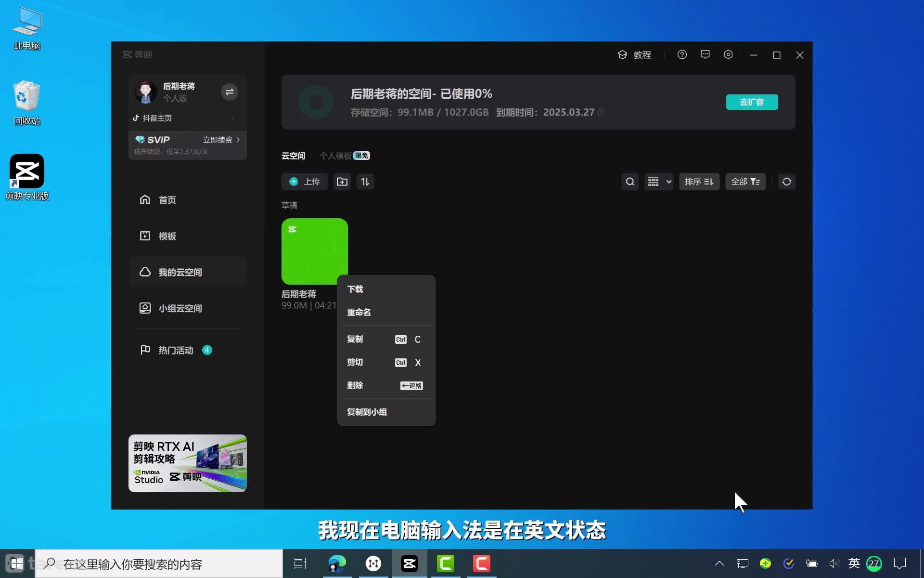Viewport: 924px width, 578px height.
Task: Open the settings hexagon icon
Action: pyautogui.click(x=728, y=55)
